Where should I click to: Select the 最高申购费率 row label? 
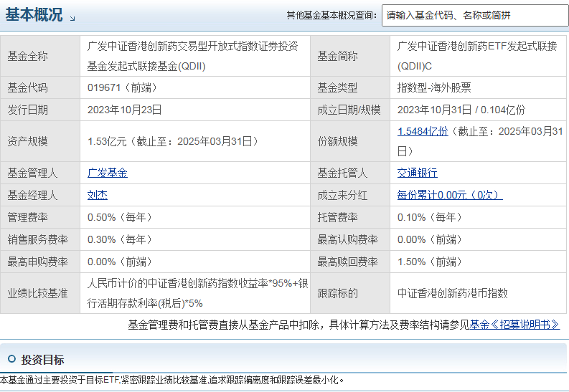pos(37,262)
